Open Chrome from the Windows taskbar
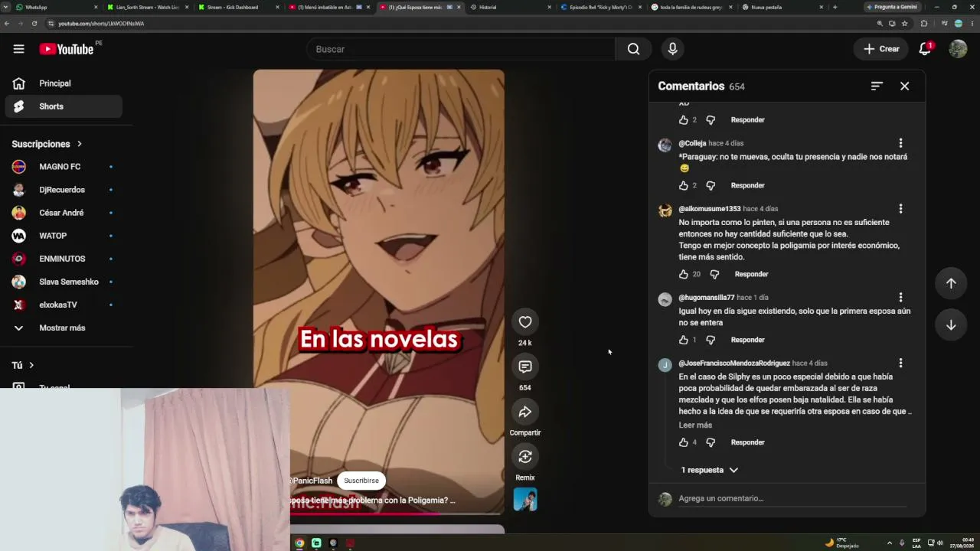Image resolution: width=980 pixels, height=551 pixels. point(299,543)
